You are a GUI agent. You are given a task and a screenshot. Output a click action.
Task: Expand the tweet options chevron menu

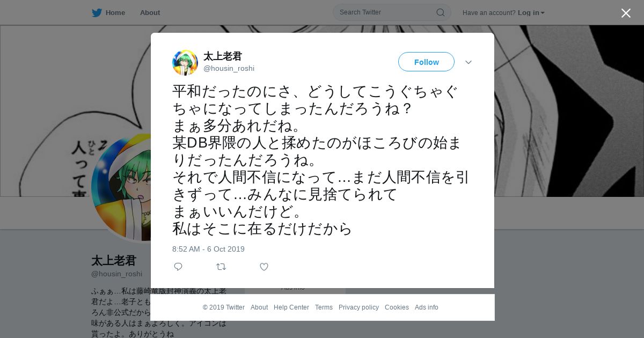coord(469,62)
